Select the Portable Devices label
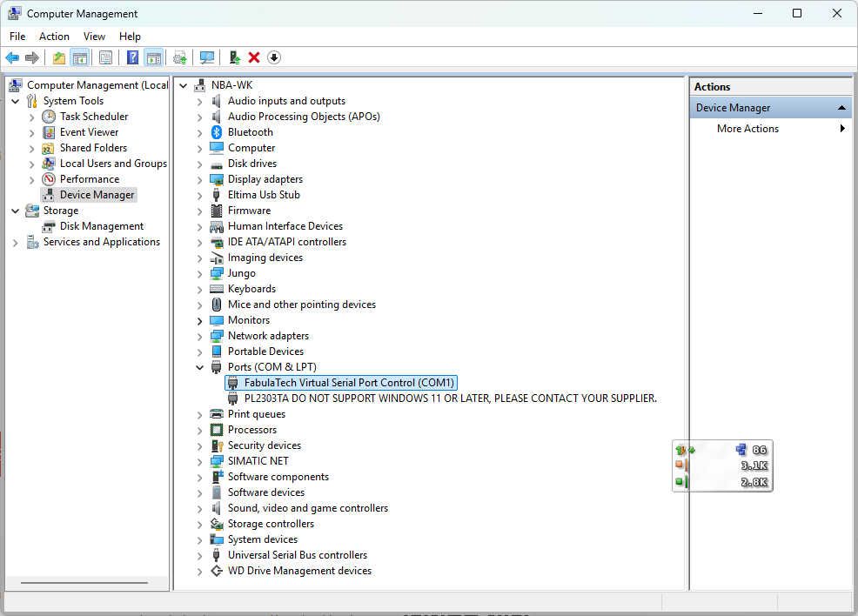858x616 pixels. (266, 352)
